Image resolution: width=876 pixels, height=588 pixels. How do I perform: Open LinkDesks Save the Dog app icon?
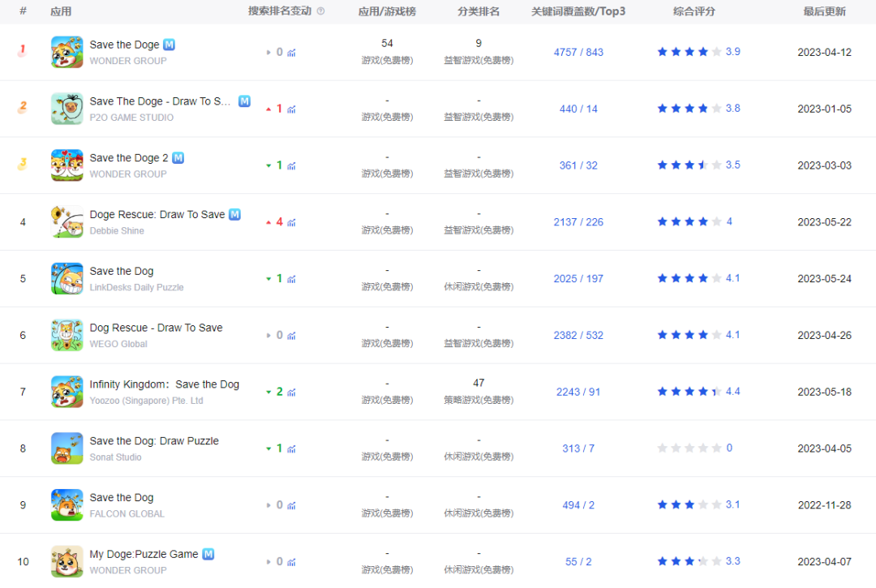pyautogui.click(x=67, y=279)
